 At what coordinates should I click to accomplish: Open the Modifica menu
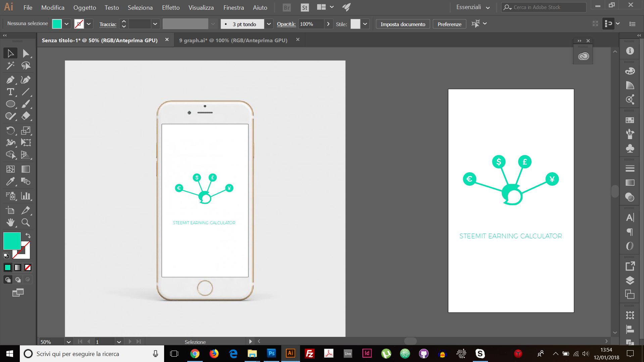click(53, 7)
